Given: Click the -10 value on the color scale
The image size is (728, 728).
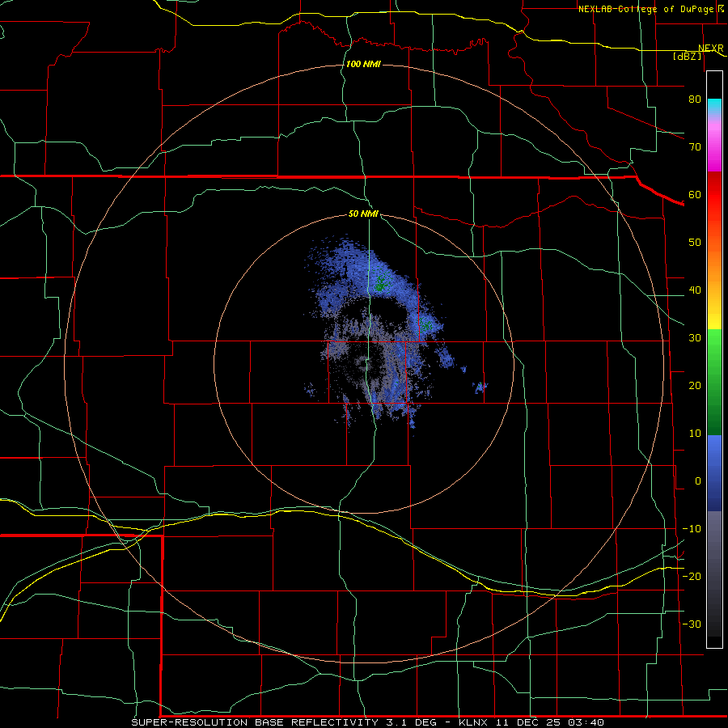Looking at the screenshot, I should point(692,529).
